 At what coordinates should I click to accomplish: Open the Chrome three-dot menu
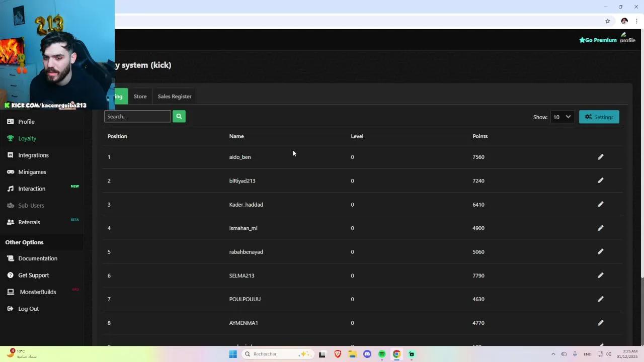[x=637, y=21]
